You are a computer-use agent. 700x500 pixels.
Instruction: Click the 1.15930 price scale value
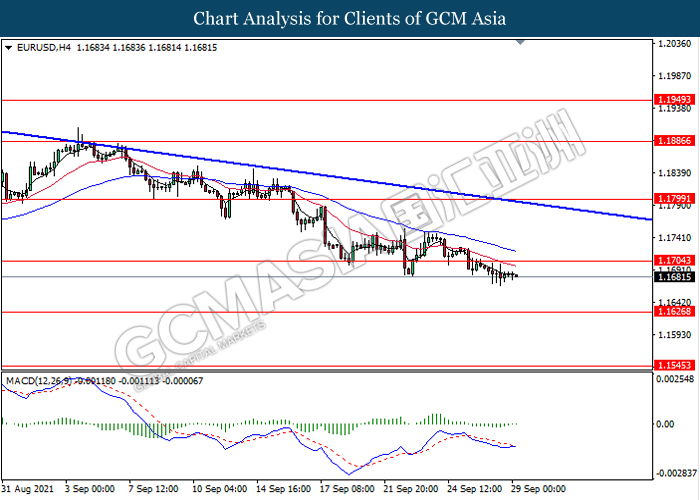point(675,334)
